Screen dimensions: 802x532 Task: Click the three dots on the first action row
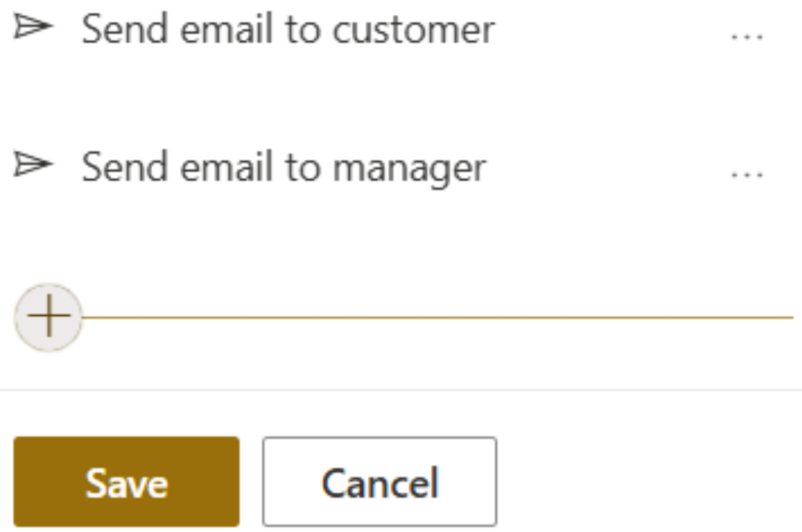747,37
